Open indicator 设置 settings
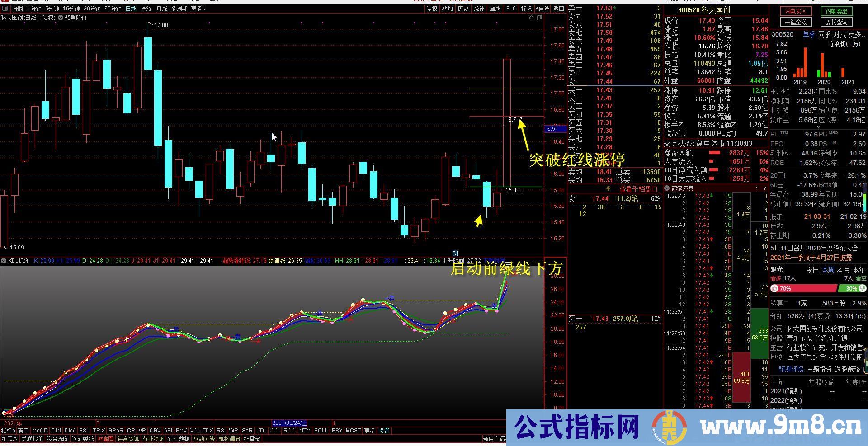868x446 pixels. pyautogui.click(x=384, y=431)
